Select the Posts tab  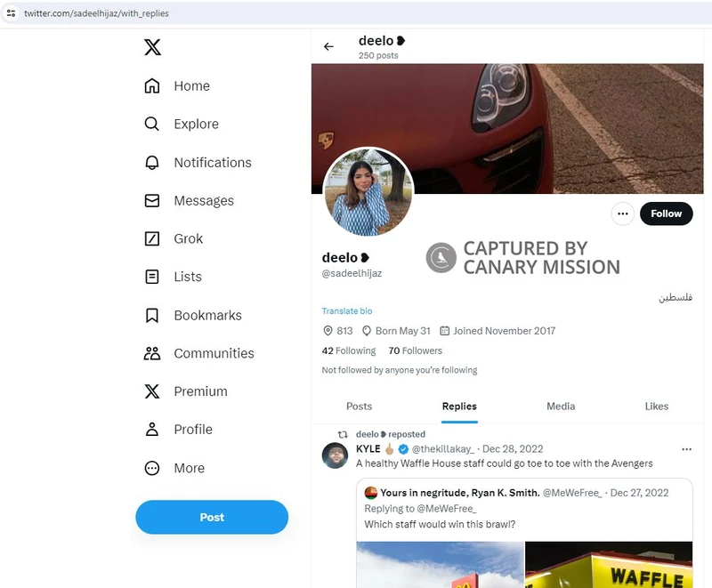[x=359, y=407]
